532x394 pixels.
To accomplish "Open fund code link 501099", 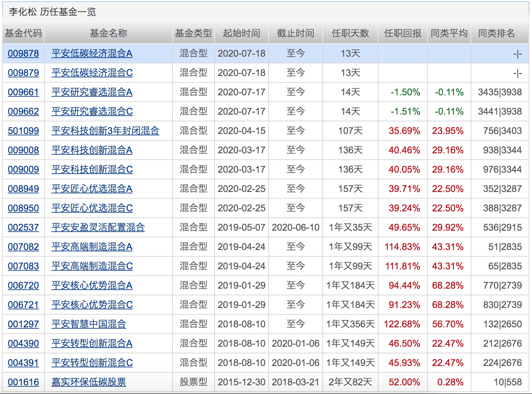I will pyautogui.click(x=23, y=131).
